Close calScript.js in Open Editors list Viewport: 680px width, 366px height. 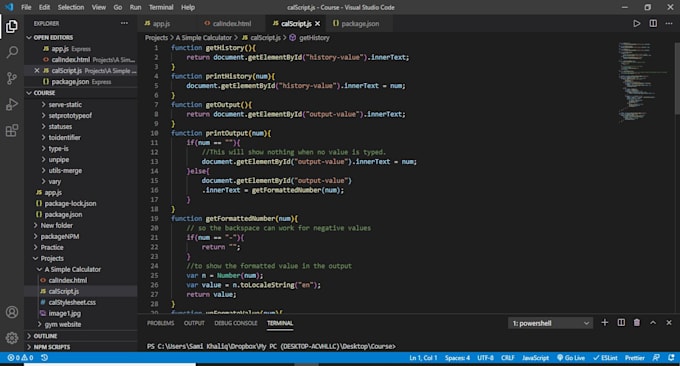pyautogui.click(x=37, y=71)
